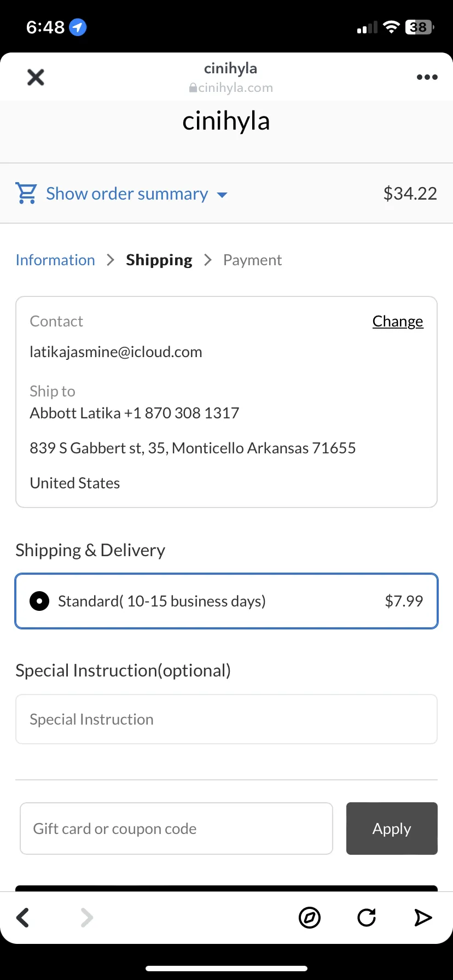Click the Gift card or coupon code field
453x980 pixels.
176,829
